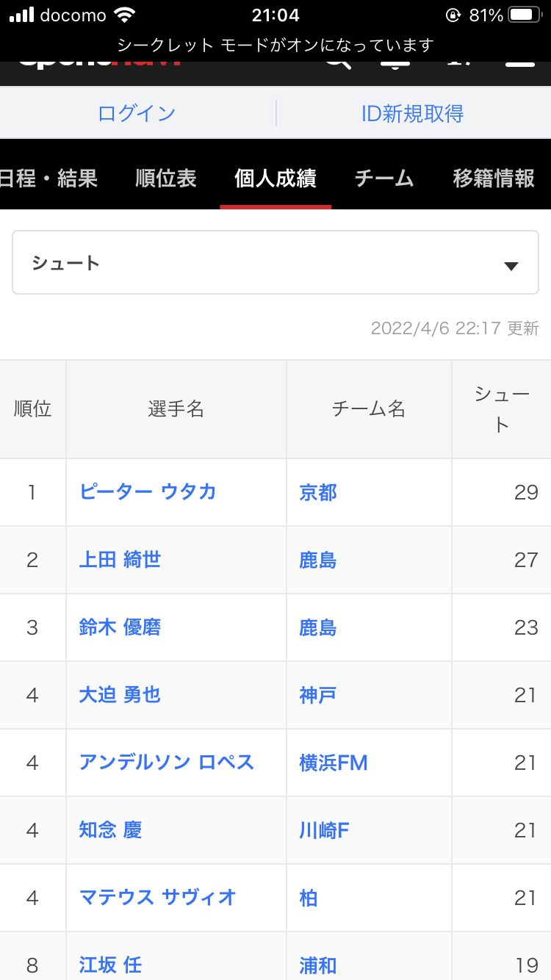
Task: Switch to the 日程・結果 tab
Action: [x=48, y=178]
